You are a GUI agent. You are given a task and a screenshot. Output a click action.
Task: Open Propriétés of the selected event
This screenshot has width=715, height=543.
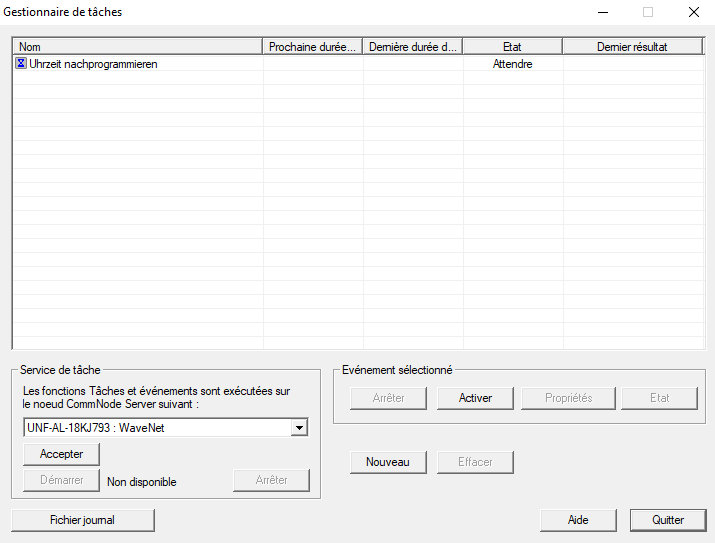coord(568,398)
